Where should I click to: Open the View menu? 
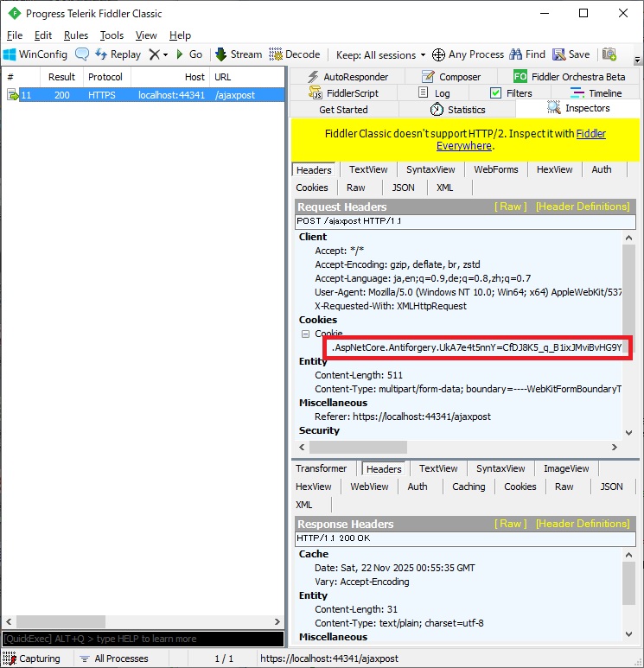(x=146, y=35)
